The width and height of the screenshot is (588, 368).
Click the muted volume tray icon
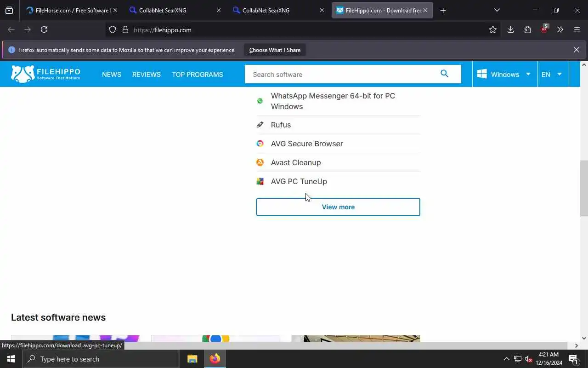tap(528, 359)
